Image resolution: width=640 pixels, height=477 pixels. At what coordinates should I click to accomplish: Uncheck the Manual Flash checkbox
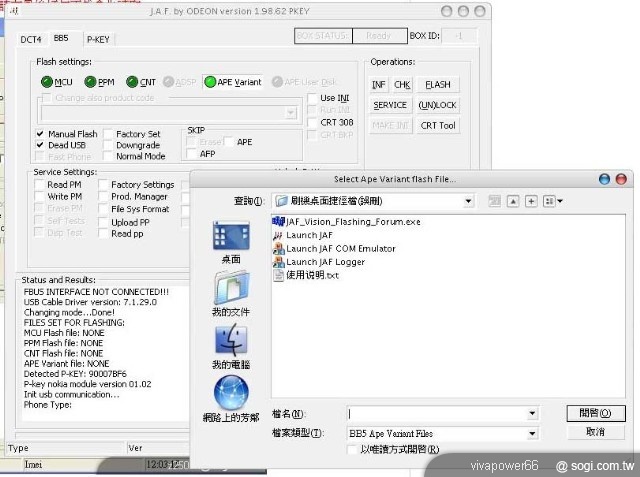[x=40, y=134]
